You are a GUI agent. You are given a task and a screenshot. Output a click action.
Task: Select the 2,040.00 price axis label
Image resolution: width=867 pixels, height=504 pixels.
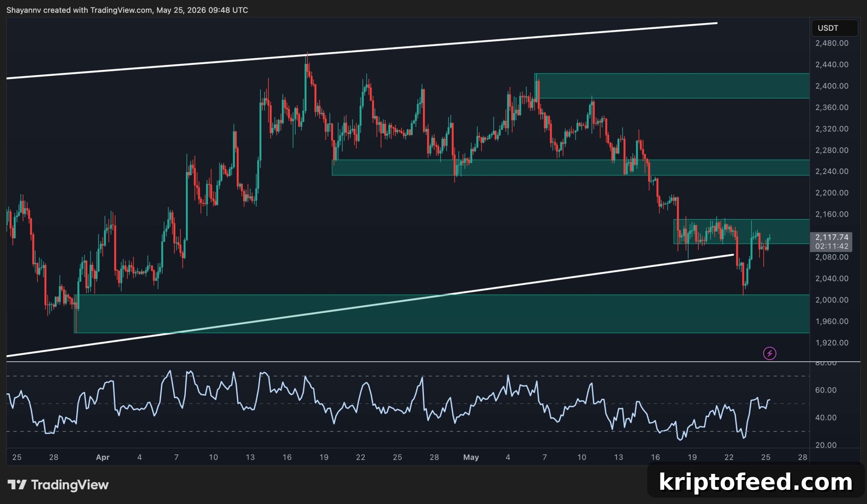(x=832, y=278)
